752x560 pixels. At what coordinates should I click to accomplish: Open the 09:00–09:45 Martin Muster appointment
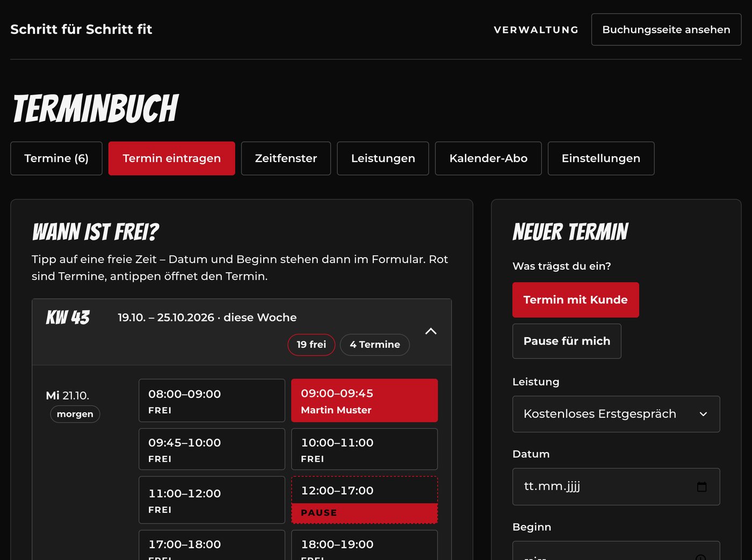(364, 401)
